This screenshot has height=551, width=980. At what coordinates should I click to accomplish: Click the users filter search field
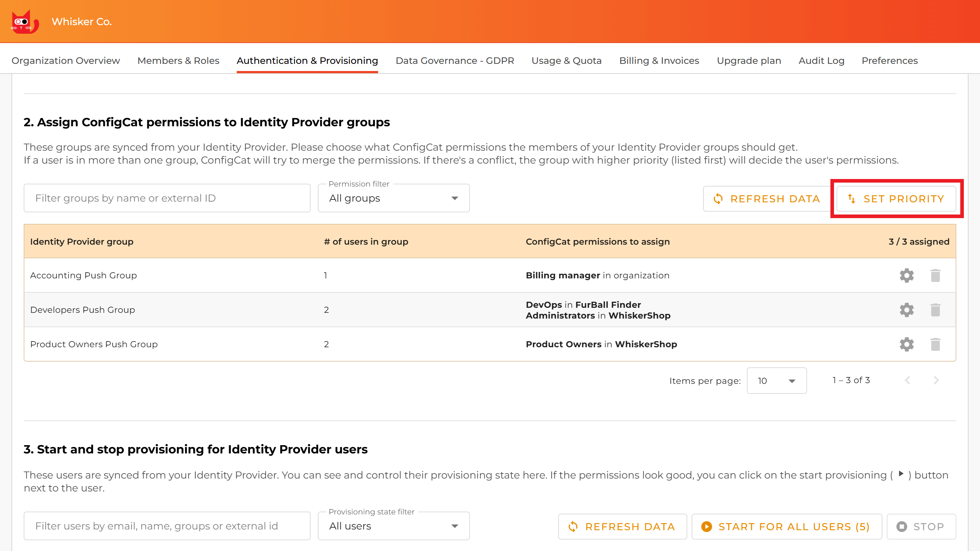167,526
